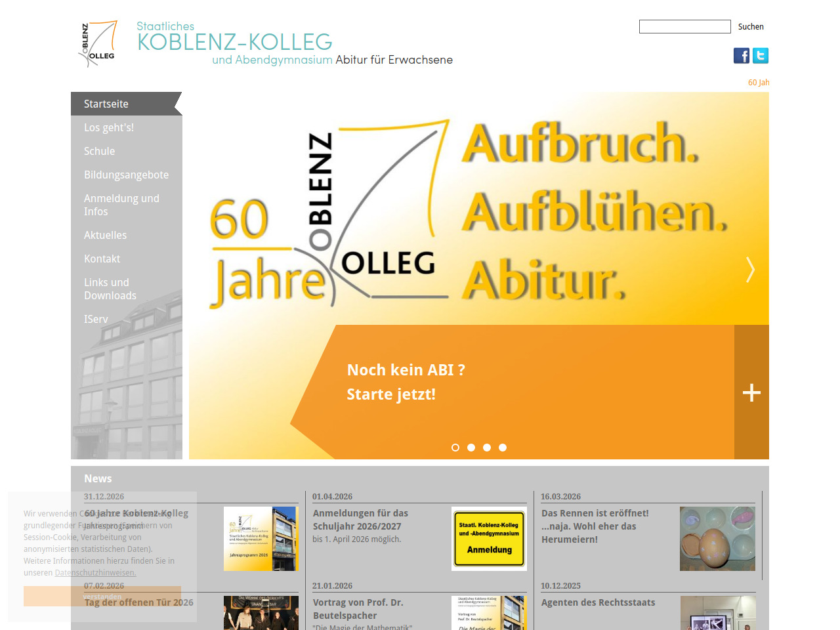Select the first slider dot
Screen dimensions: 840x630
[455, 448]
